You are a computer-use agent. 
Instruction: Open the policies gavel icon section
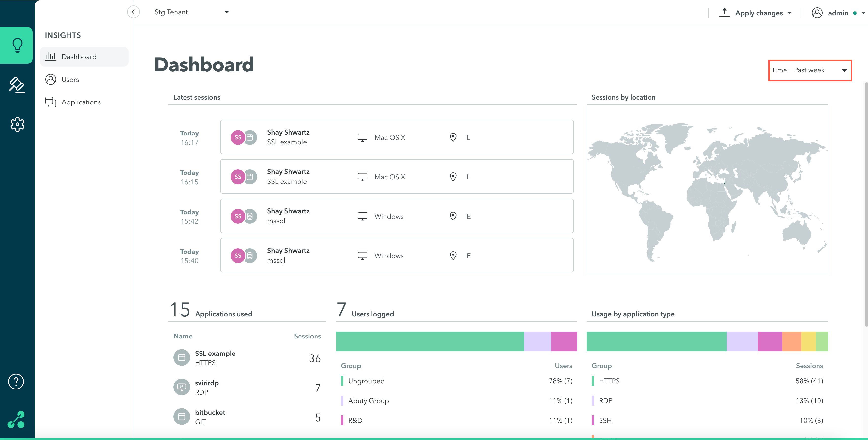coord(17,85)
